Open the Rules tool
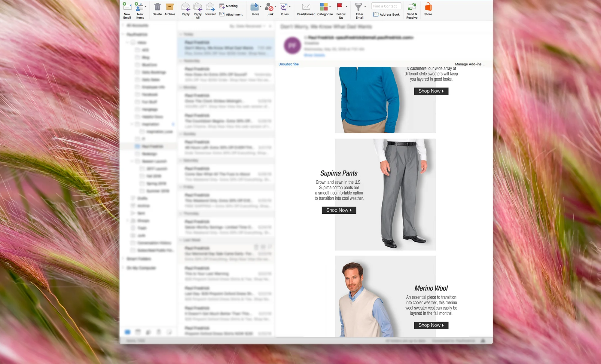Viewport: 601px width, 364px height. tap(285, 9)
